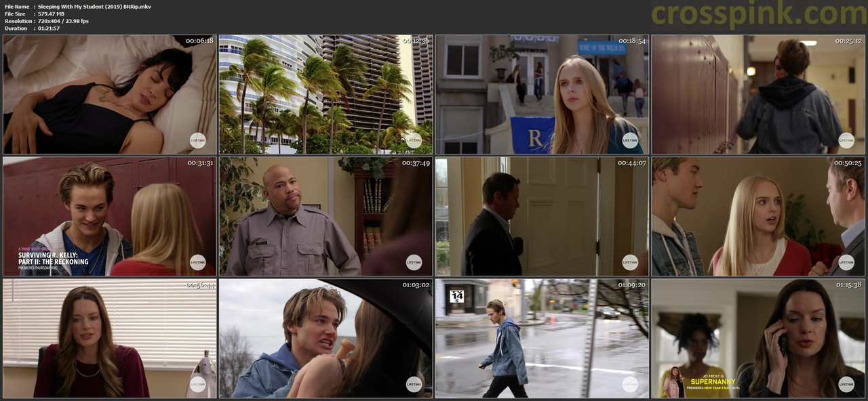Click the 01:03:02 timestamp
Screen dimensions: 868x401
tap(416, 284)
